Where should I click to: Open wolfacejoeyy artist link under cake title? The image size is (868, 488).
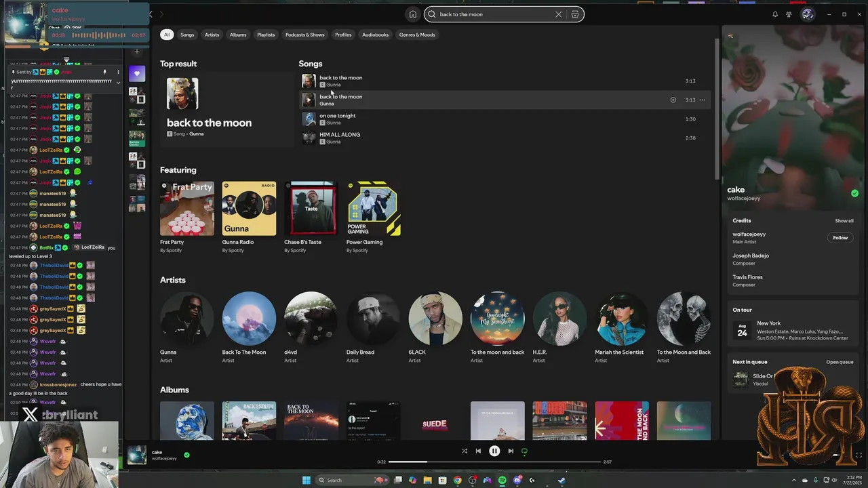pos(743,199)
